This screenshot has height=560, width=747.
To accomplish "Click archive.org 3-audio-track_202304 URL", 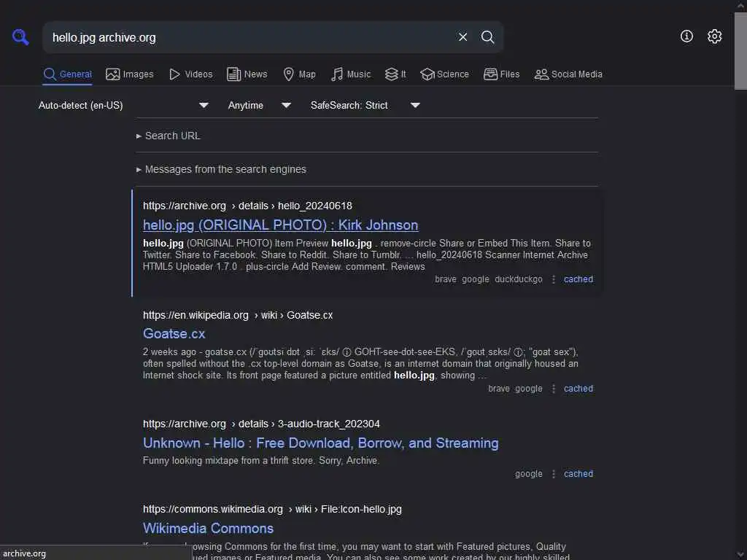I will (x=261, y=424).
